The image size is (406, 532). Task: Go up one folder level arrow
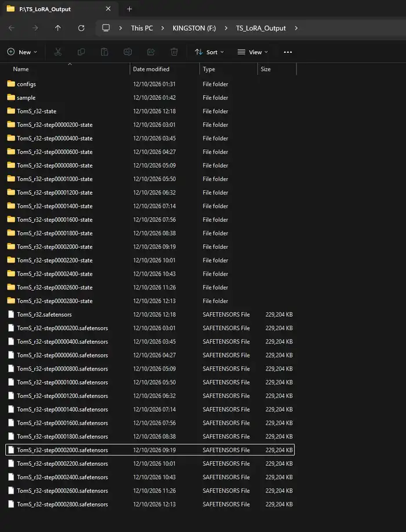pos(58,28)
